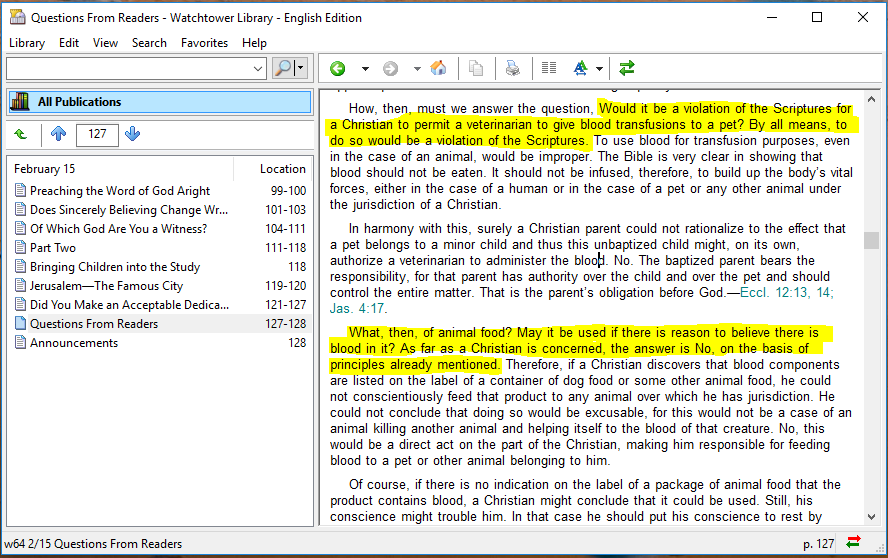Open the font size dropdown arrow

599,69
